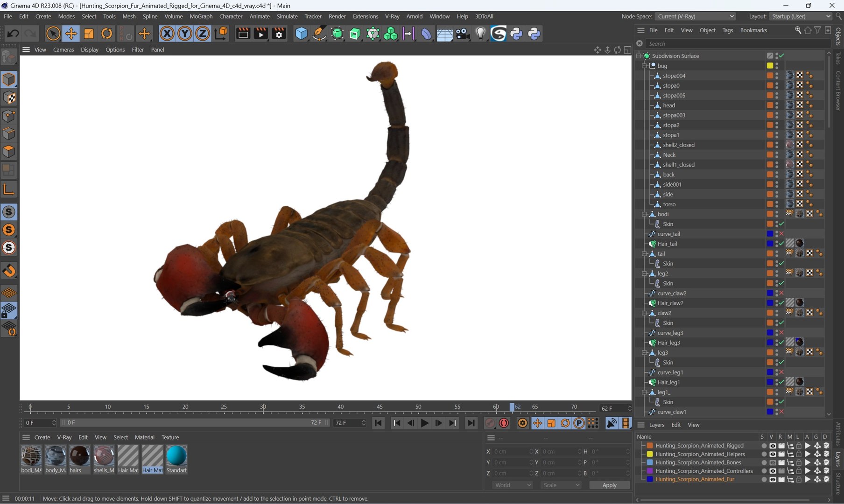
Task: Go to end of animation
Action: click(471, 423)
